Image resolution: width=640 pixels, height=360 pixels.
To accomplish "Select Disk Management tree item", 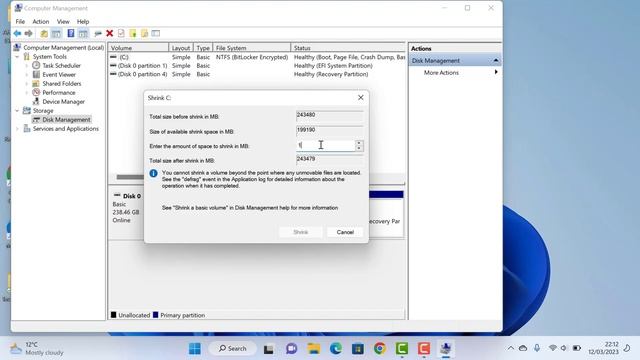I will click(x=66, y=120).
